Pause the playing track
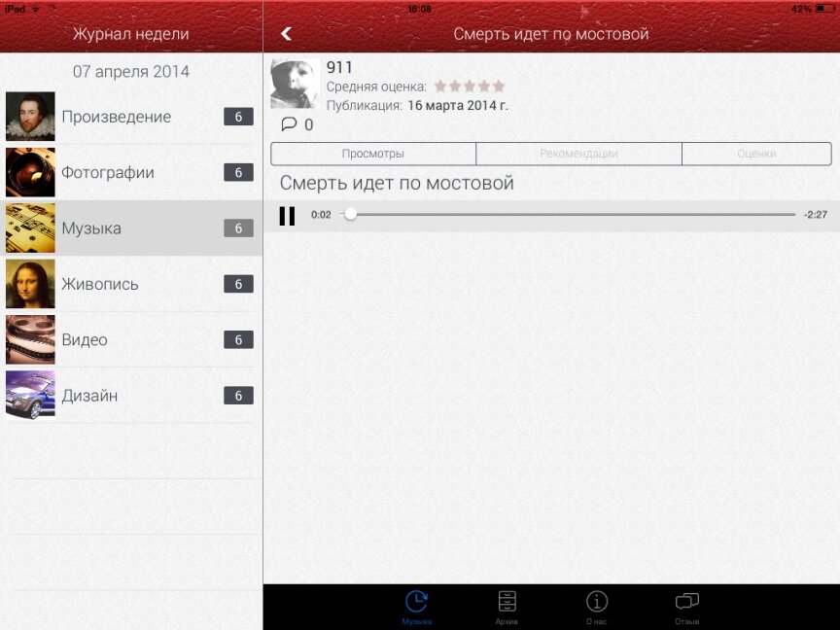Screen dimensions: 840x630 [287, 216]
